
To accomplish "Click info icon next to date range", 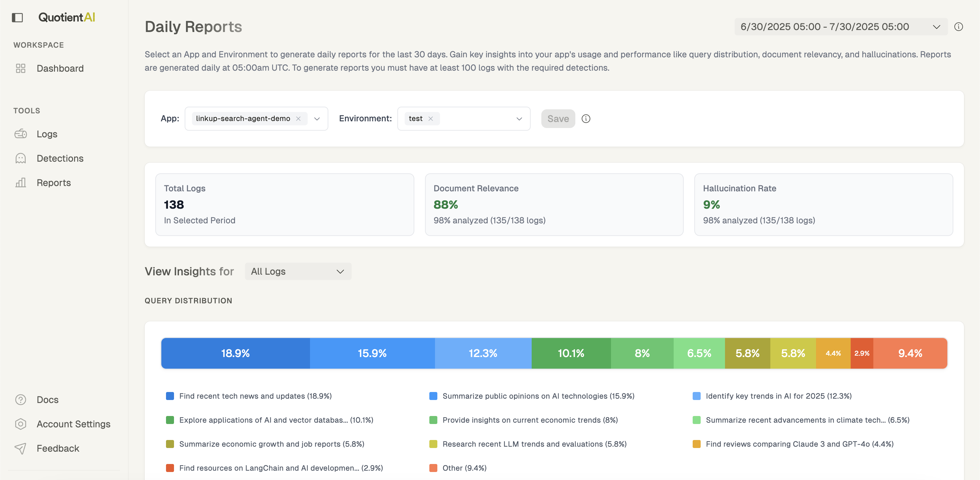I will (x=958, y=27).
